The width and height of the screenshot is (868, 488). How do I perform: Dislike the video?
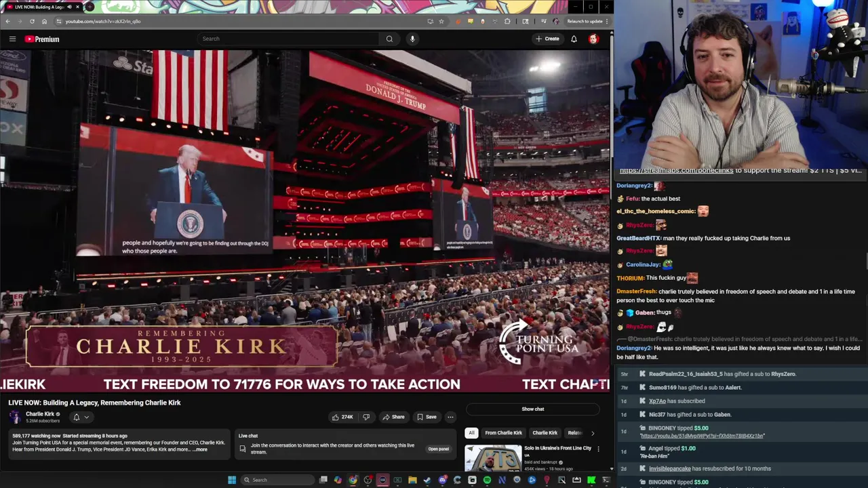pyautogui.click(x=366, y=417)
